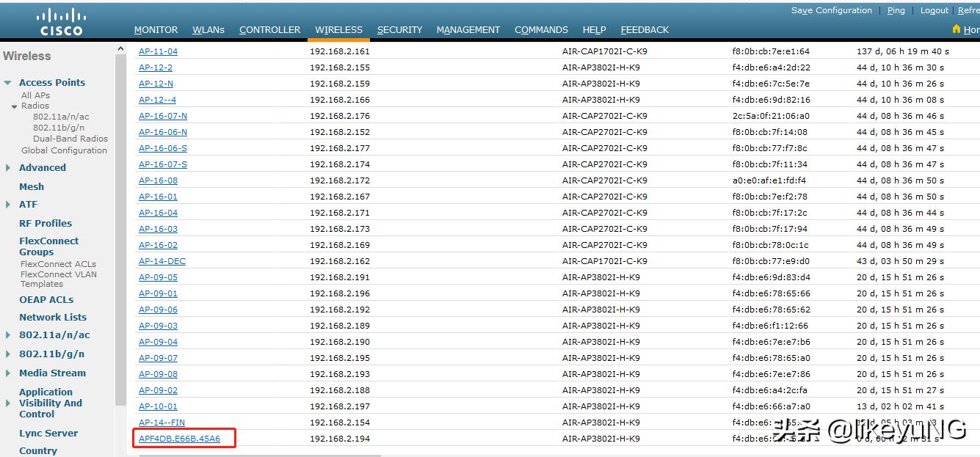Screen dimensions: 980x457
Task: Select MAC address 2c:5a:0f:21:06:a0
Action: pyautogui.click(x=771, y=116)
